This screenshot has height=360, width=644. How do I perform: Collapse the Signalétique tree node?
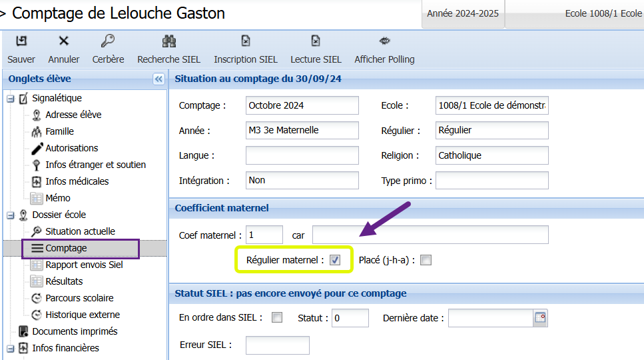(10, 99)
